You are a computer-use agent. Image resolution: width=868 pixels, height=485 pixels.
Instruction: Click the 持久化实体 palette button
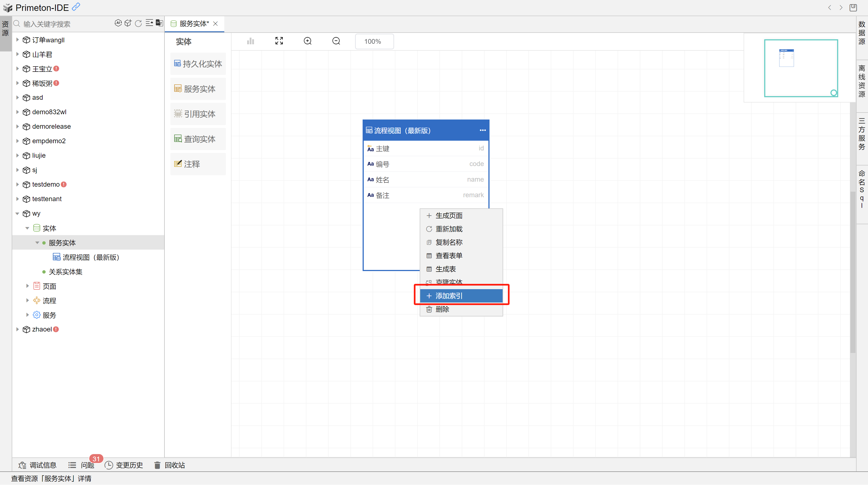[198, 64]
